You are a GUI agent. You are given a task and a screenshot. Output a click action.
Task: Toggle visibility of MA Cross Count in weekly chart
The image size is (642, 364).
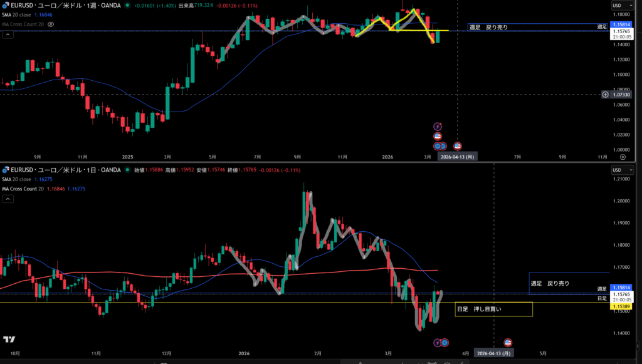(x=51, y=24)
